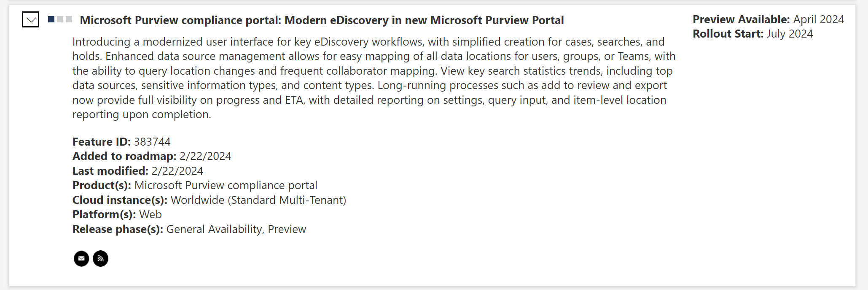Click the Feature ID label

point(101,142)
